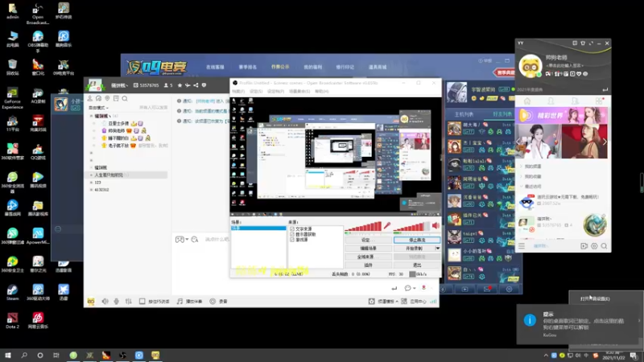The height and width of the screenshot is (362, 644).
Task: Expand the 我的频道 section in YY panel
Action: [521, 167]
